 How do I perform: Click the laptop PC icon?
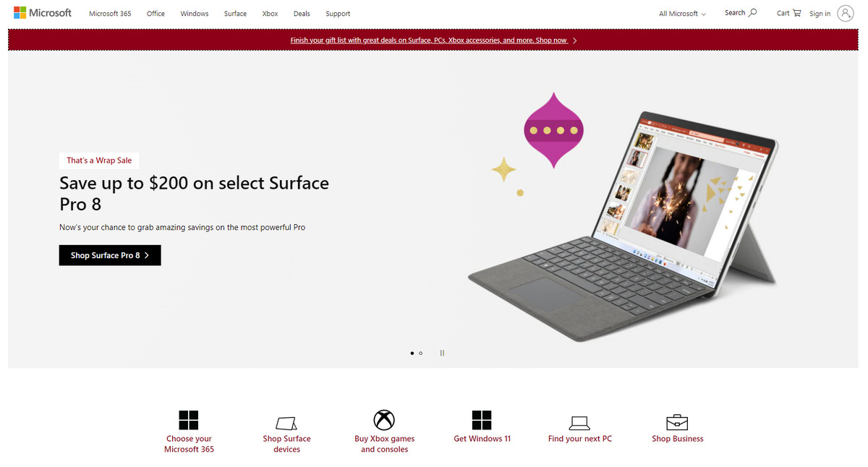click(x=579, y=423)
